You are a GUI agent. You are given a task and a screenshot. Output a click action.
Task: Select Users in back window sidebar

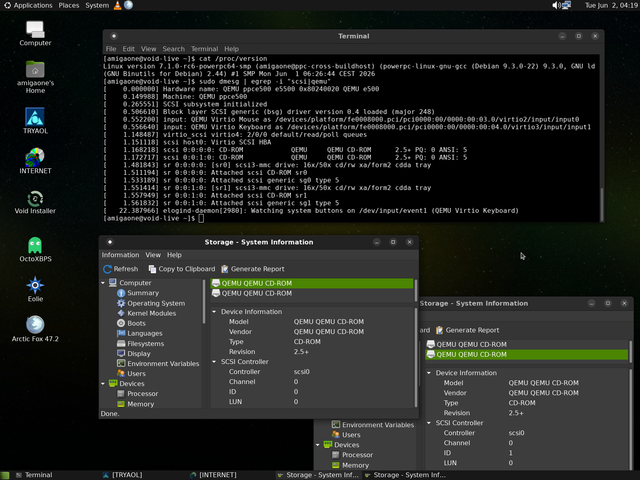[x=351, y=435]
